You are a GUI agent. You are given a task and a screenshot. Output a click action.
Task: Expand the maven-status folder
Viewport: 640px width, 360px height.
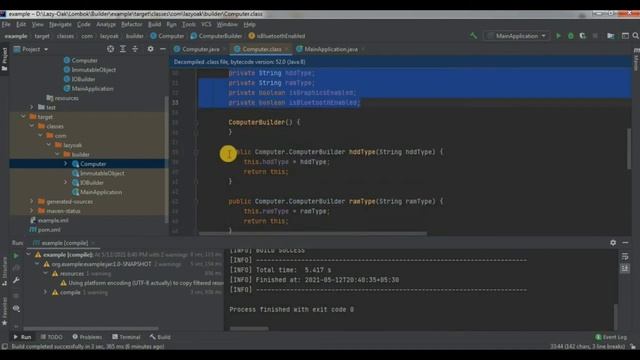(x=32, y=211)
